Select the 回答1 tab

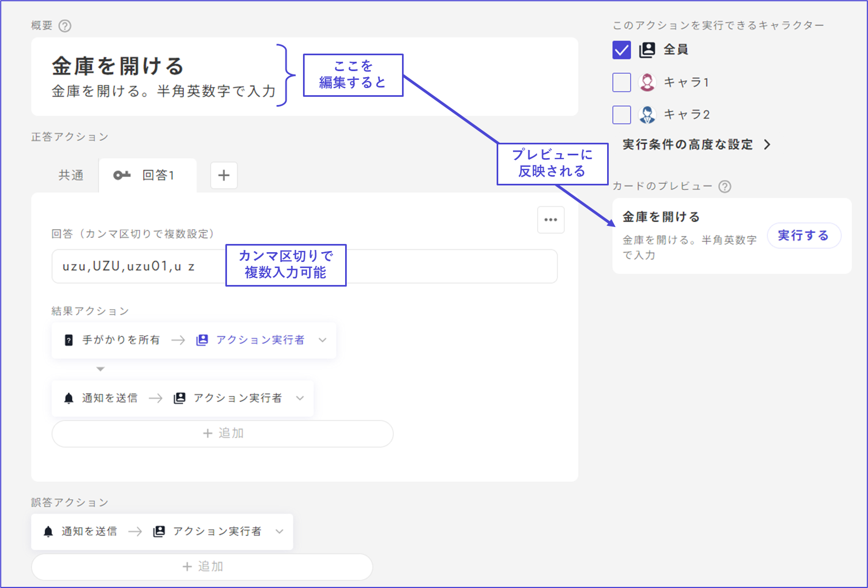(148, 176)
